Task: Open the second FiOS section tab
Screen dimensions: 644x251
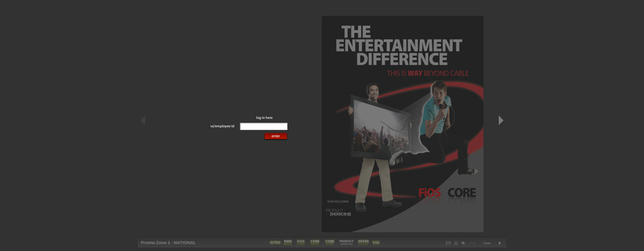Action: (x=301, y=242)
